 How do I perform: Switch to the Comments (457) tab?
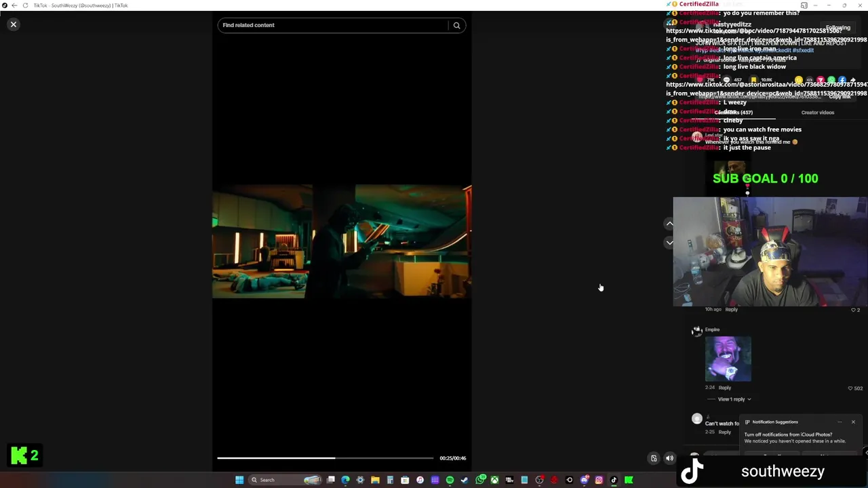(x=733, y=113)
